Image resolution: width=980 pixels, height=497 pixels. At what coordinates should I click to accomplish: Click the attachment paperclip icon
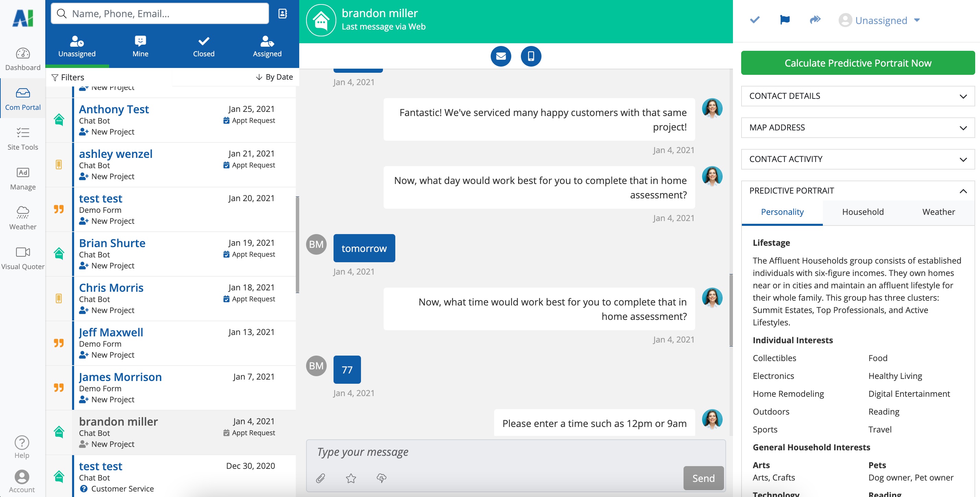coord(320,478)
